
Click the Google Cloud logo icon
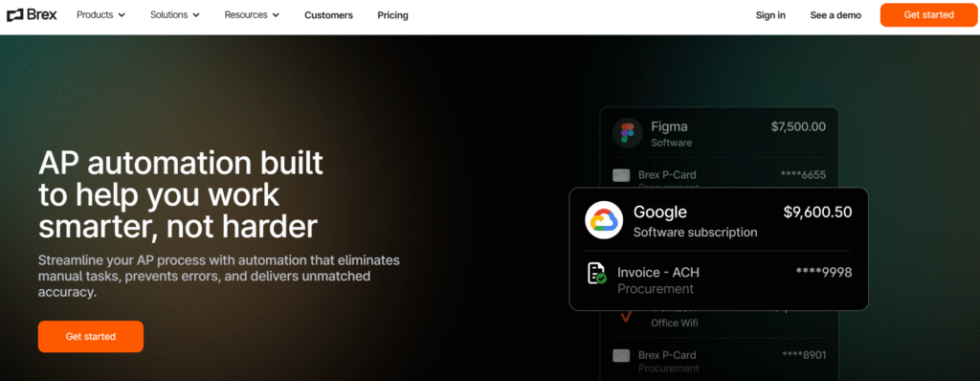605,220
